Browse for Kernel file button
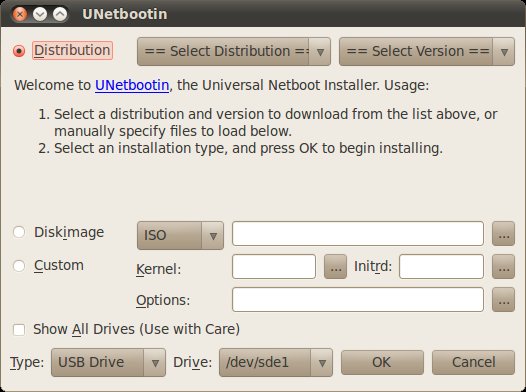 pos(335,267)
